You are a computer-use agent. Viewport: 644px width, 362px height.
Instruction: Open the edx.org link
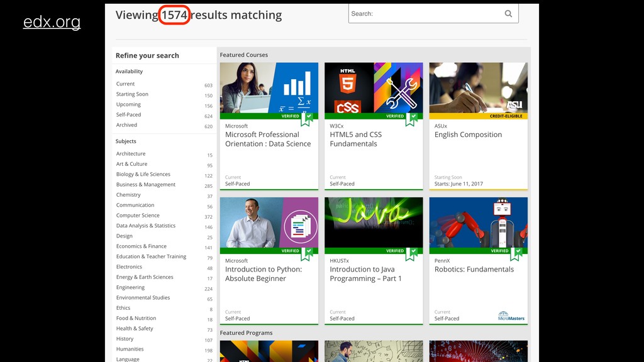52,22
